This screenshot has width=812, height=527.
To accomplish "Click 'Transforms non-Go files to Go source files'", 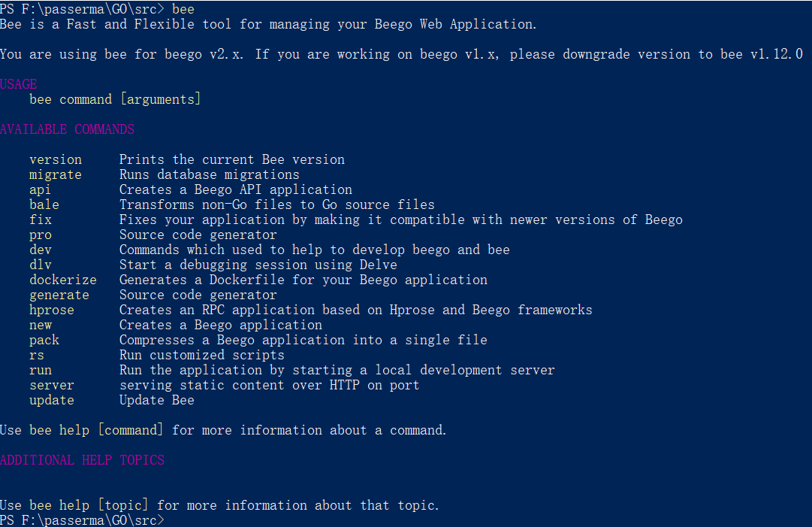I will point(277,204).
